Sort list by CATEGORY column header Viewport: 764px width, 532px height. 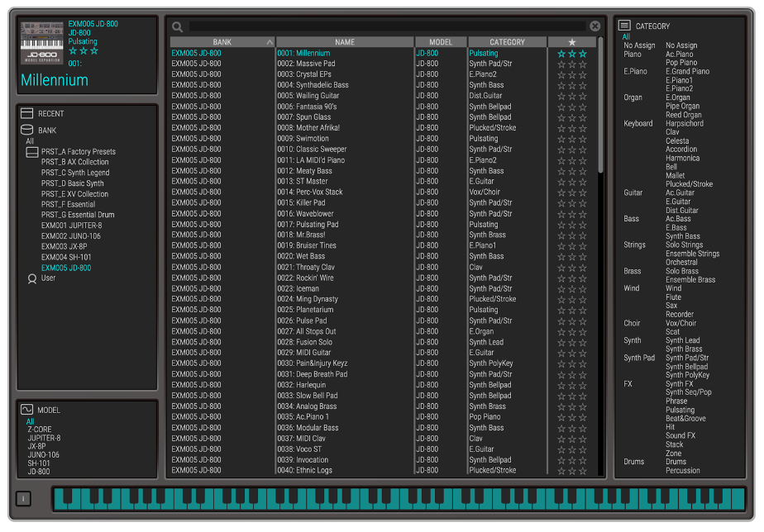click(x=507, y=42)
